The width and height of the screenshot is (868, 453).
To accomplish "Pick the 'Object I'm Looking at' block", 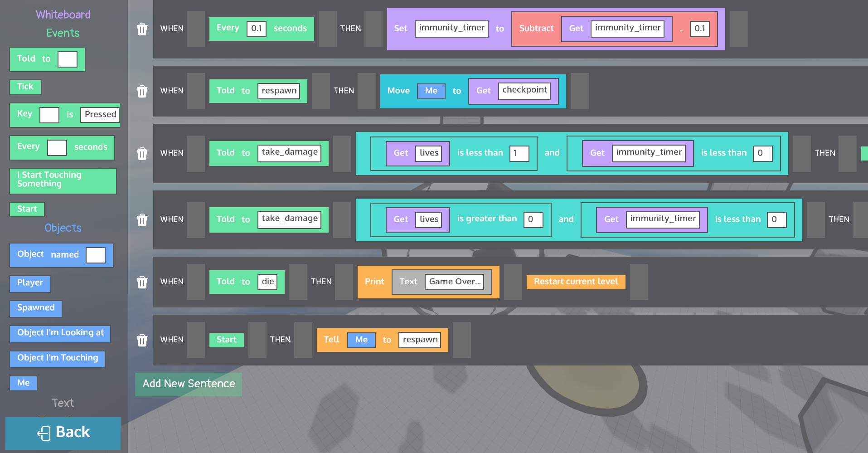I will [x=60, y=334].
